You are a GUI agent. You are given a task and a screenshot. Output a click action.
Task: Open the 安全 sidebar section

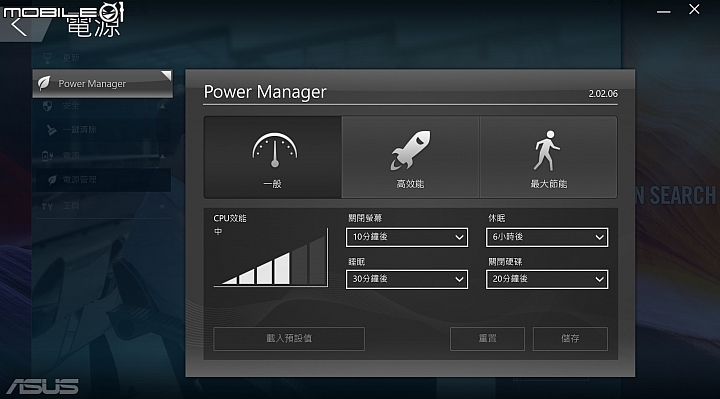(71, 106)
